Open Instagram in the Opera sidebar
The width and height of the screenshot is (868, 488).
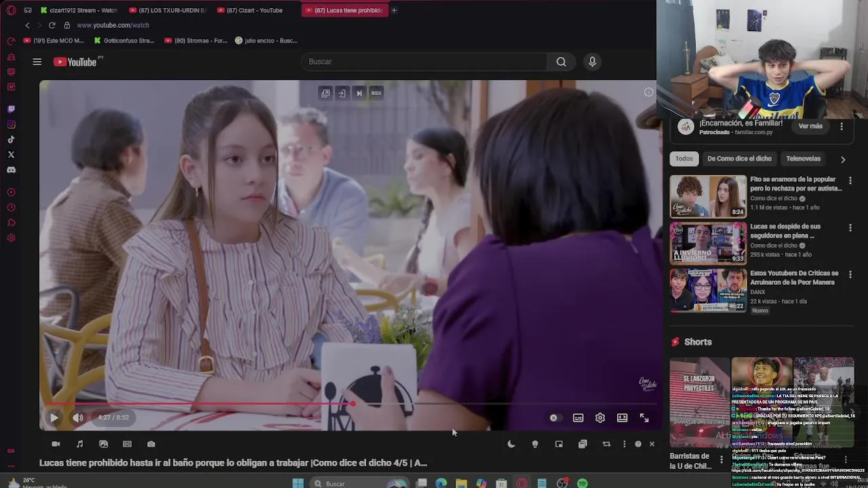point(11,125)
